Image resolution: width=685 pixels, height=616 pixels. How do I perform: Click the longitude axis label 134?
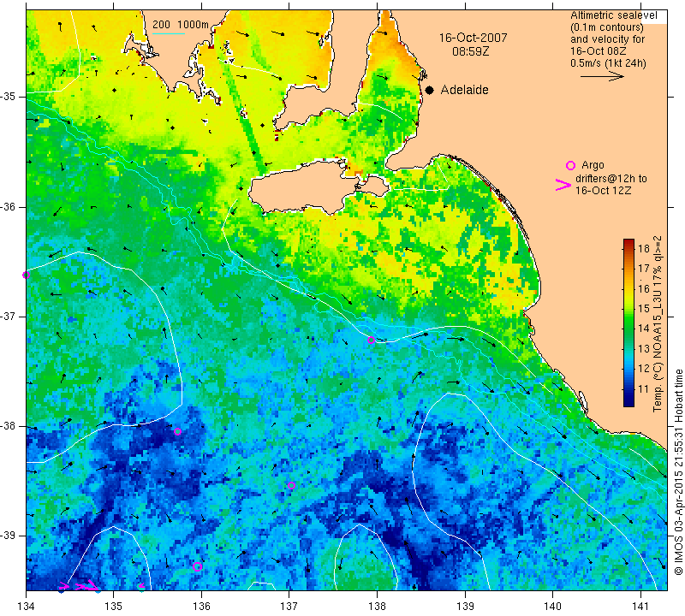26,606
